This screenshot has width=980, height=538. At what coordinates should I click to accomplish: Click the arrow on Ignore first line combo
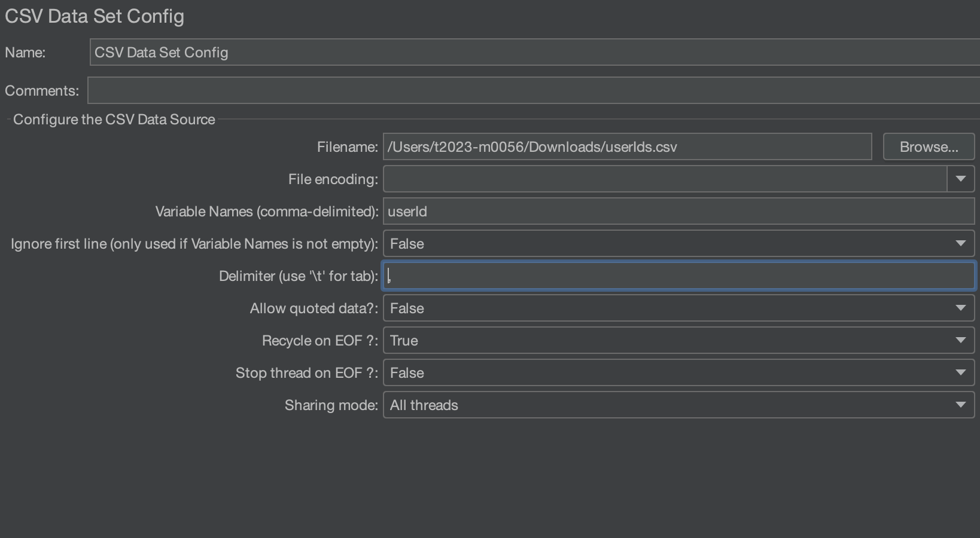[961, 244]
